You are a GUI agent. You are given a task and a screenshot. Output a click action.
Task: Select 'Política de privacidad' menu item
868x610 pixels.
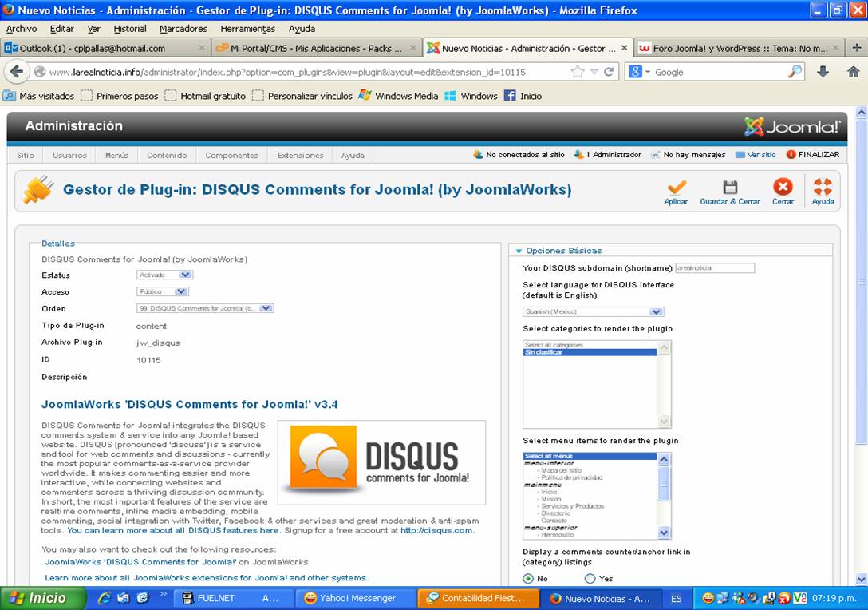tap(572, 477)
